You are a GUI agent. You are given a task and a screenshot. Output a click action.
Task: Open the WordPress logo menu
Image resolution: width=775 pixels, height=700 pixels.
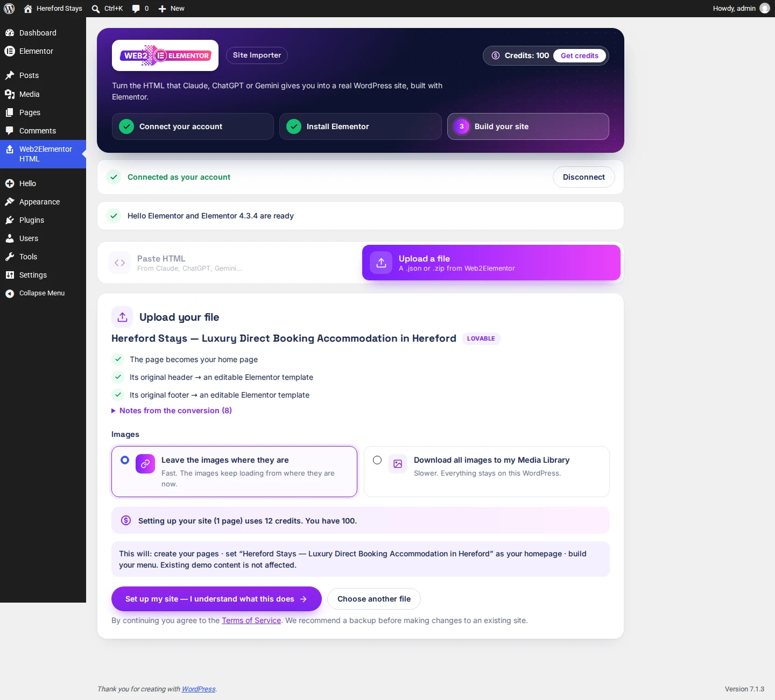pos(9,9)
